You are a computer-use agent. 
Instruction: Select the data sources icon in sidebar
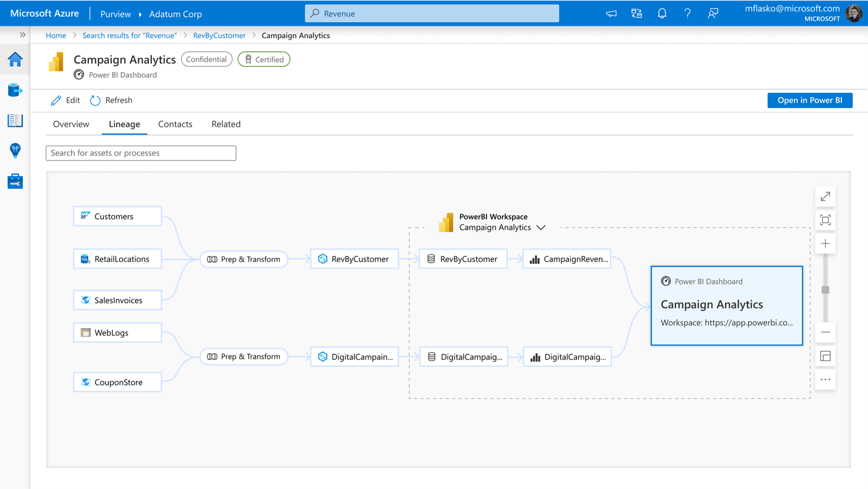point(15,90)
